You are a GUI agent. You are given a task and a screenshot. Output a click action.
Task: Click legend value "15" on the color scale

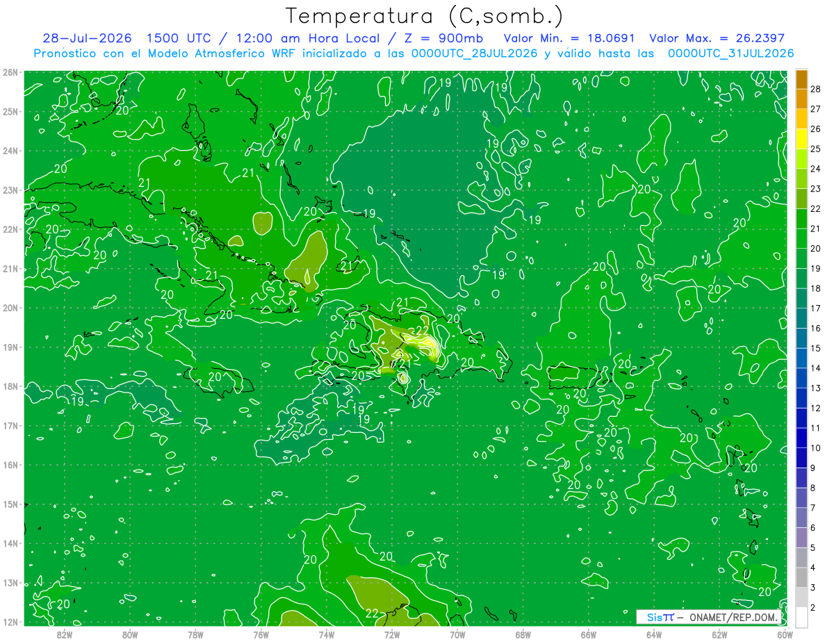coord(815,348)
